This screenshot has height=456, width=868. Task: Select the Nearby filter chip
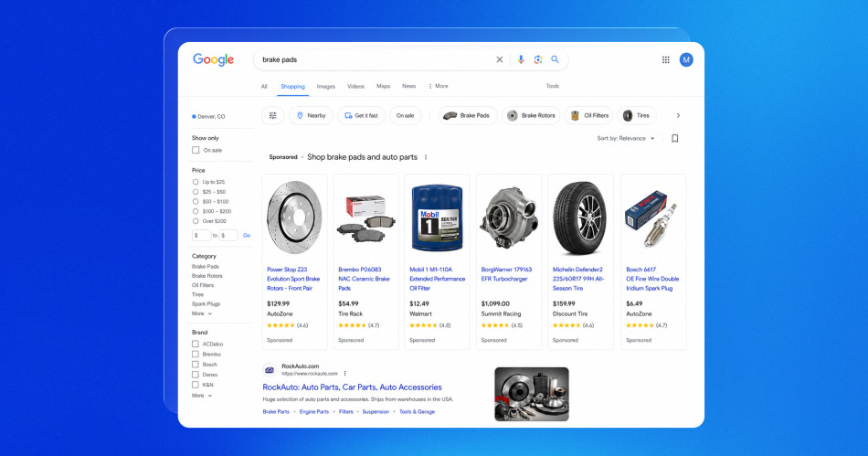(x=311, y=116)
